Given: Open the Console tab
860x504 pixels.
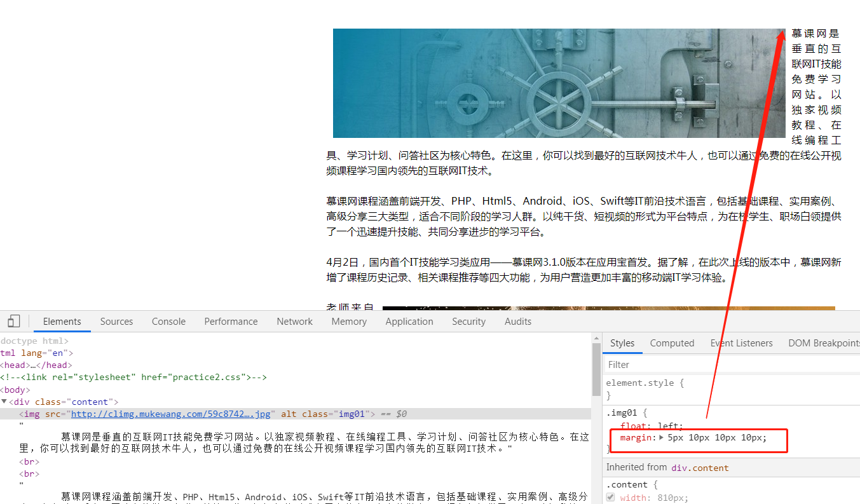Looking at the screenshot, I should click(169, 322).
